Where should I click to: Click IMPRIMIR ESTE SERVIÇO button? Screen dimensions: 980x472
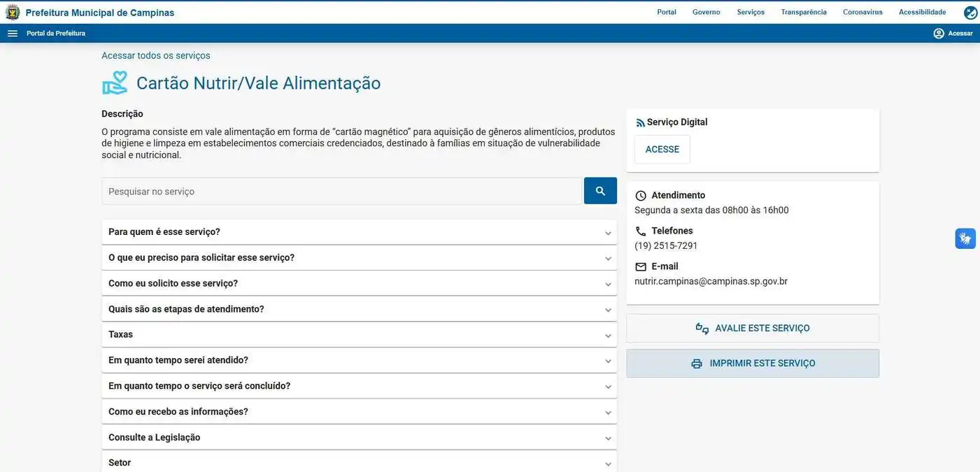click(x=753, y=364)
